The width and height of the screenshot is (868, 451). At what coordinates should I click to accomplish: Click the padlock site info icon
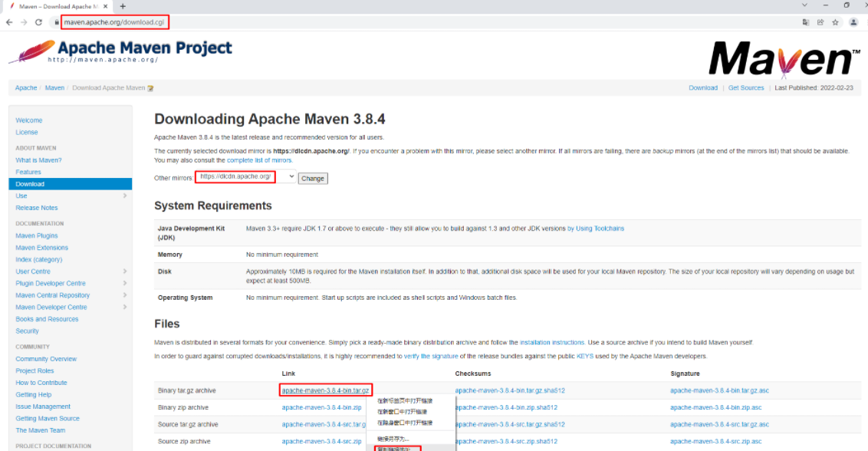(57, 22)
